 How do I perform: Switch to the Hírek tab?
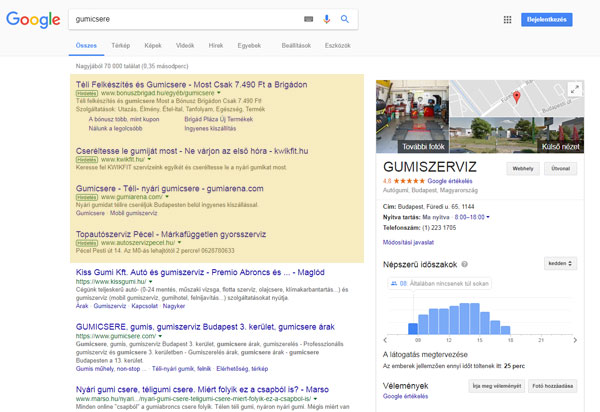coord(216,46)
